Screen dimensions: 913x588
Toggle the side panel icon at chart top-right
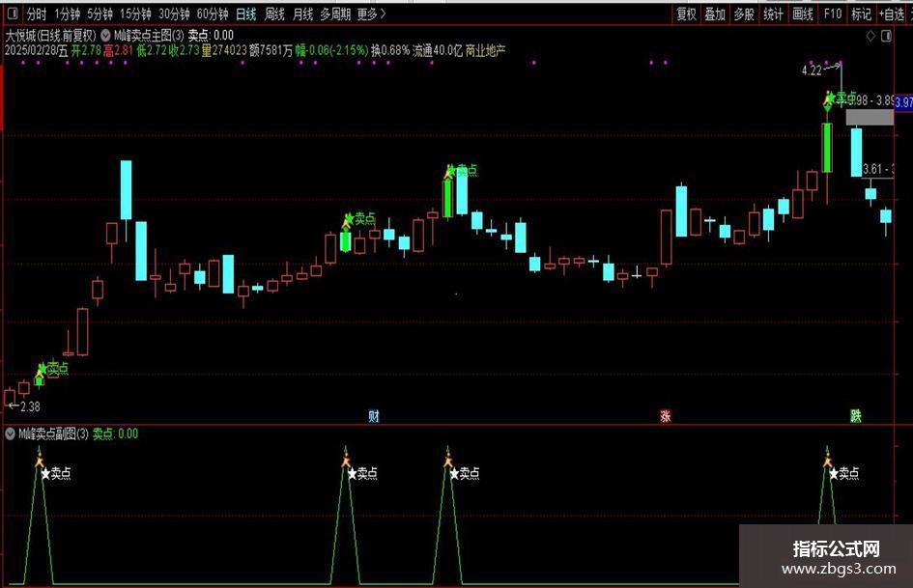[886, 36]
